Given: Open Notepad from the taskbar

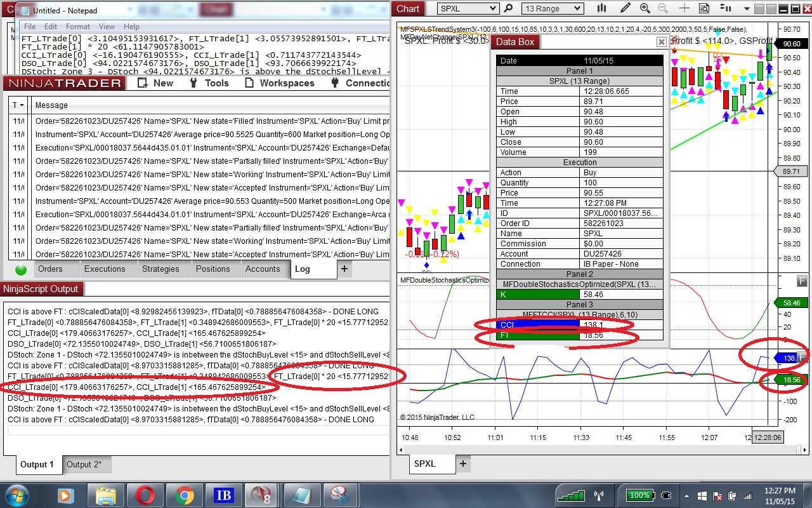Looking at the screenshot, I should coord(302,495).
